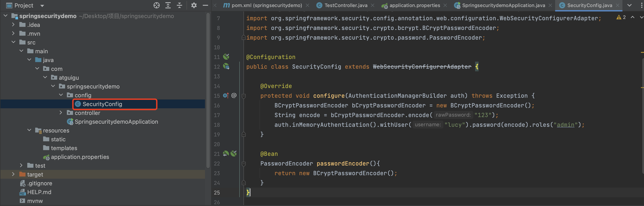Close the pom.xml editor tab
Screen dimensions: 644x206
(x=307, y=5)
